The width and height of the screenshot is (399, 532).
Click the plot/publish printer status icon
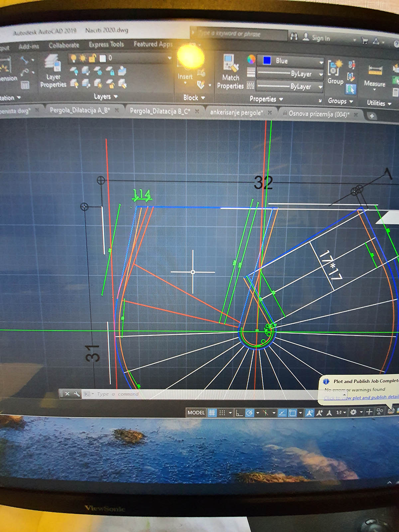click(391, 411)
